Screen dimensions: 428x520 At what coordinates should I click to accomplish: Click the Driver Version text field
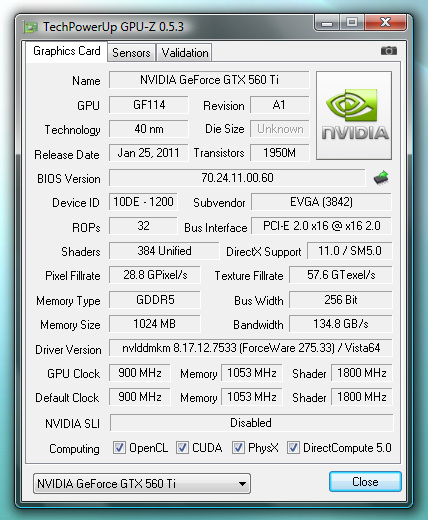251,348
